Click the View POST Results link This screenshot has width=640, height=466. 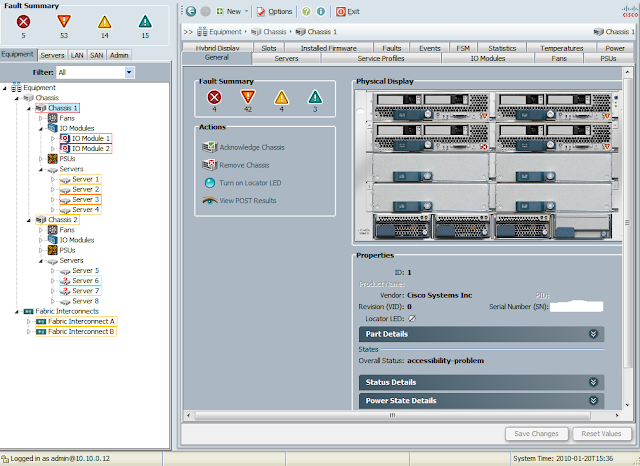click(248, 200)
